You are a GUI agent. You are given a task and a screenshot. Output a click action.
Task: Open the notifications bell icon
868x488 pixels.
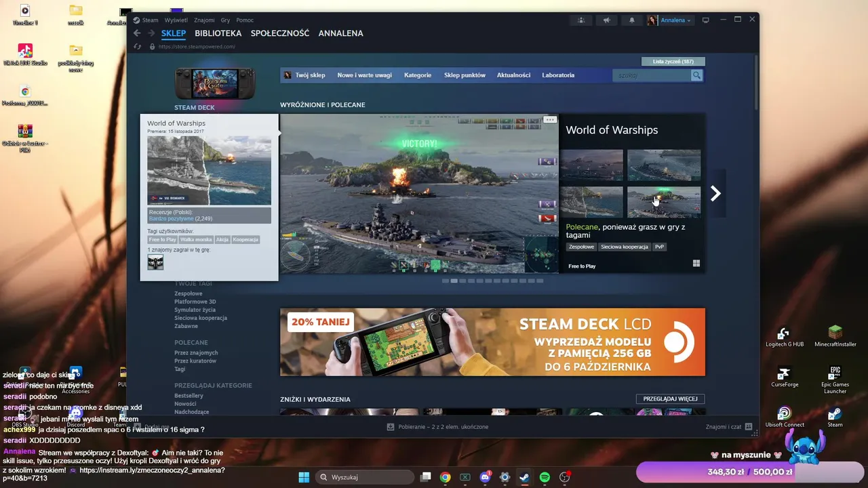tap(632, 20)
